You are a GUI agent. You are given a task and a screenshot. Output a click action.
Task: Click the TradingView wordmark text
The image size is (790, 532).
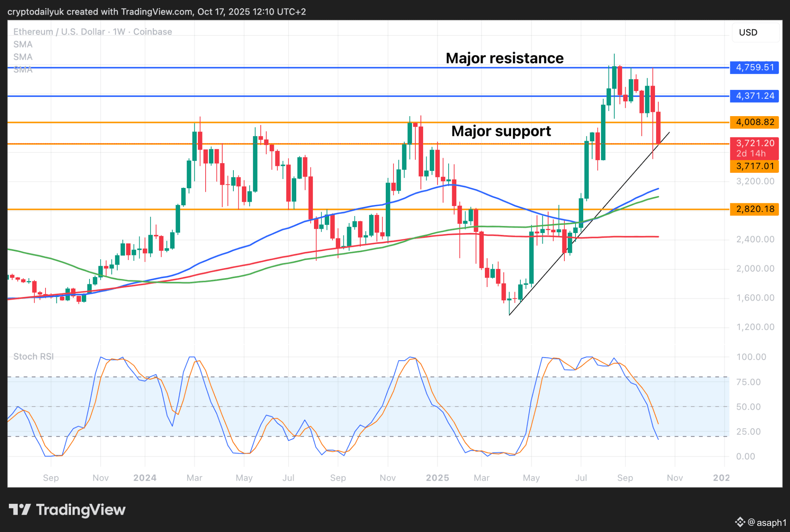coord(81,510)
